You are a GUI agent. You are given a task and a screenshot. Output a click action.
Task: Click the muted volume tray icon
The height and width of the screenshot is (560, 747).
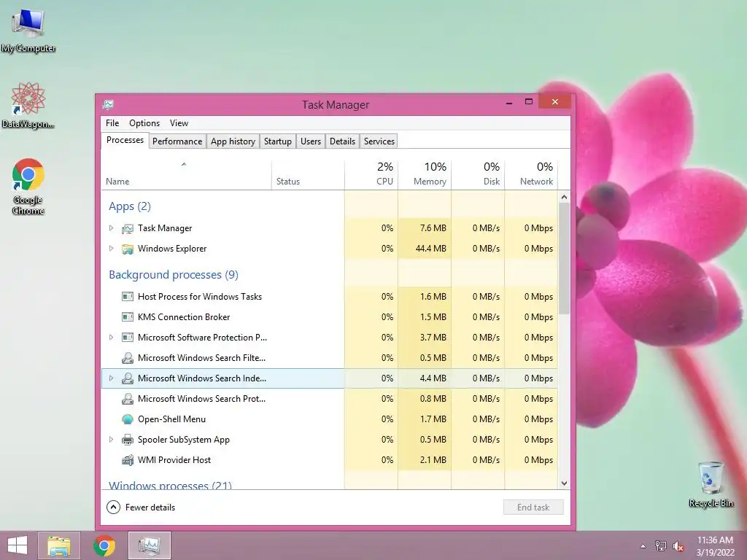(678, 546)
